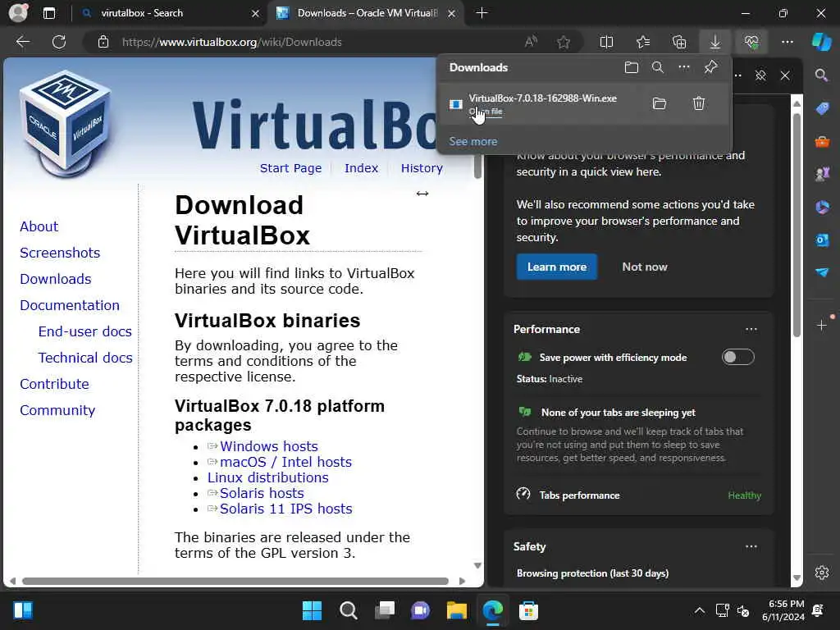Toggle Save power with efficiency mode

pos(737,357)
